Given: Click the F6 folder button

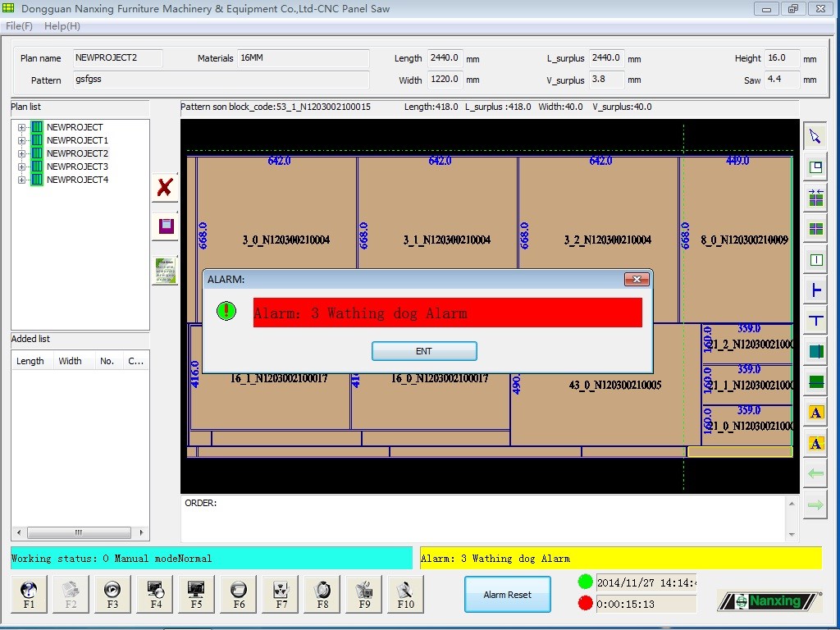Looking at the screenshot, I should 239,594.
